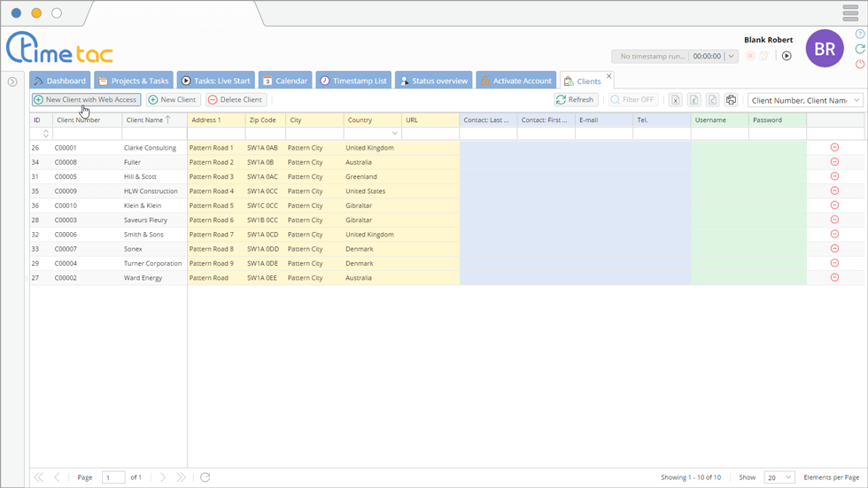Open the Country filter dropdown
This screenshot has height=488, width=868.
click(x=394, y=134)
